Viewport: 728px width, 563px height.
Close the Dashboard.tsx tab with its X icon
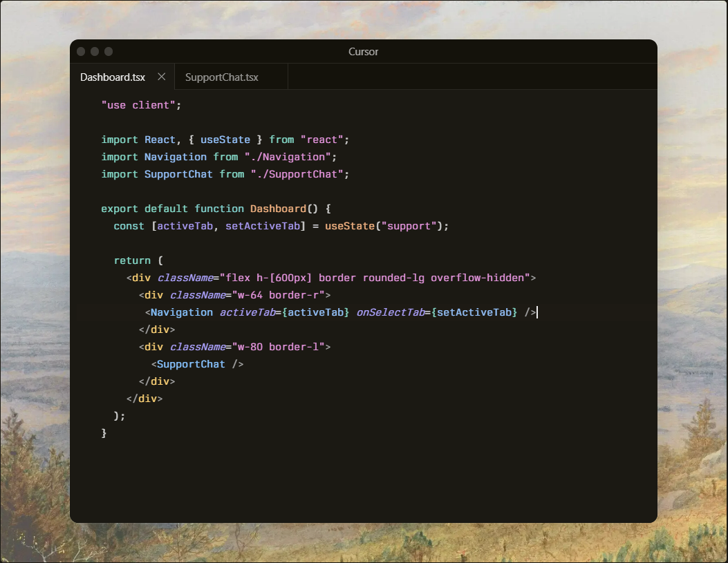point(161,77)
